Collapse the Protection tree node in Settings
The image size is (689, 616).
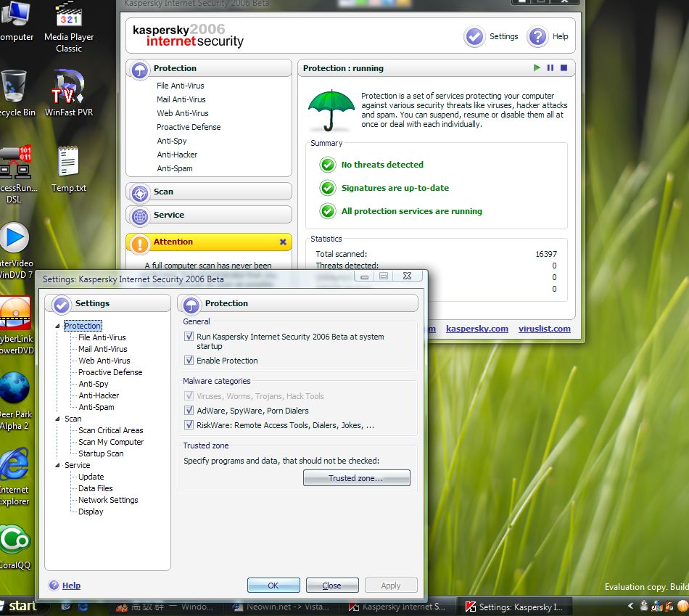tap(57, 326)
